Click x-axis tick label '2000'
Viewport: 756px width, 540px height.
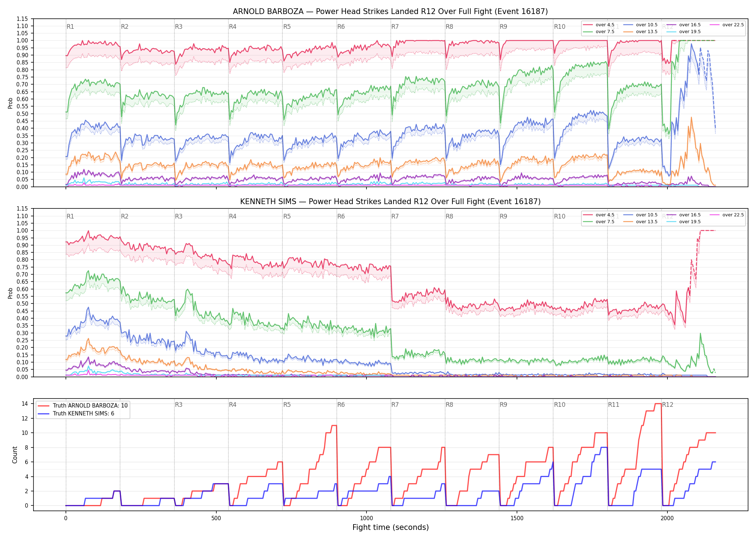click(667, 518)
